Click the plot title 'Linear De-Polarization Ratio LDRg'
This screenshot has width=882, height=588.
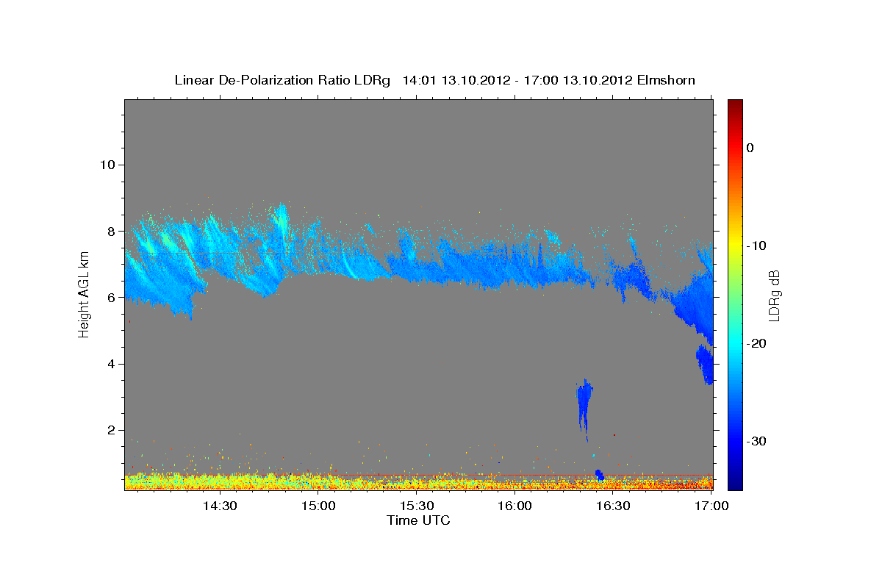(x=282, y=80)
